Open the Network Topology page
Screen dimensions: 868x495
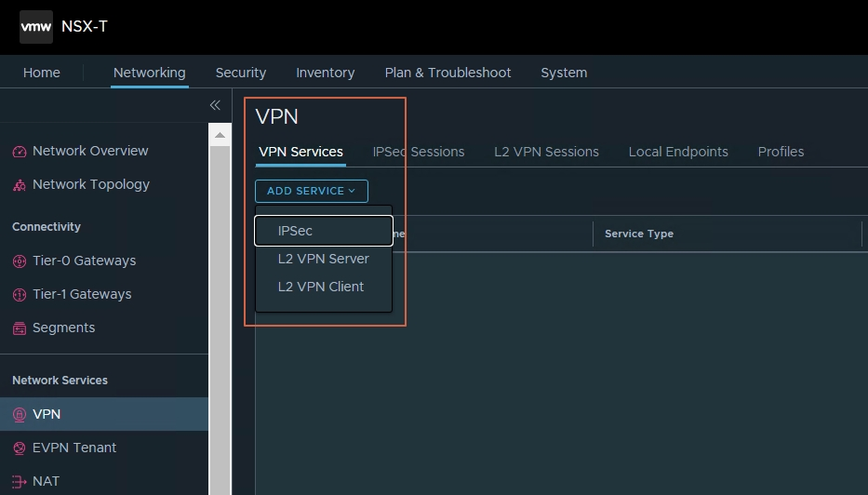[x=91, y=184]
